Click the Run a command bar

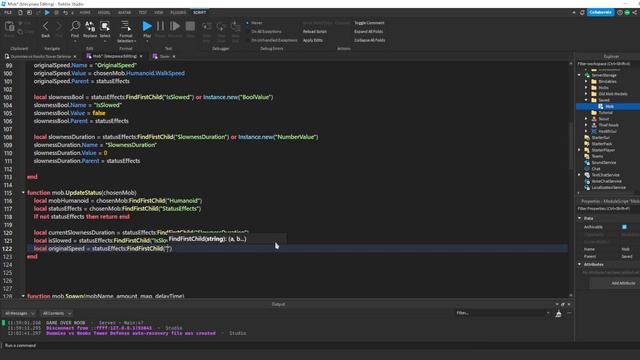pyautogui.click(x=286, y=345)
